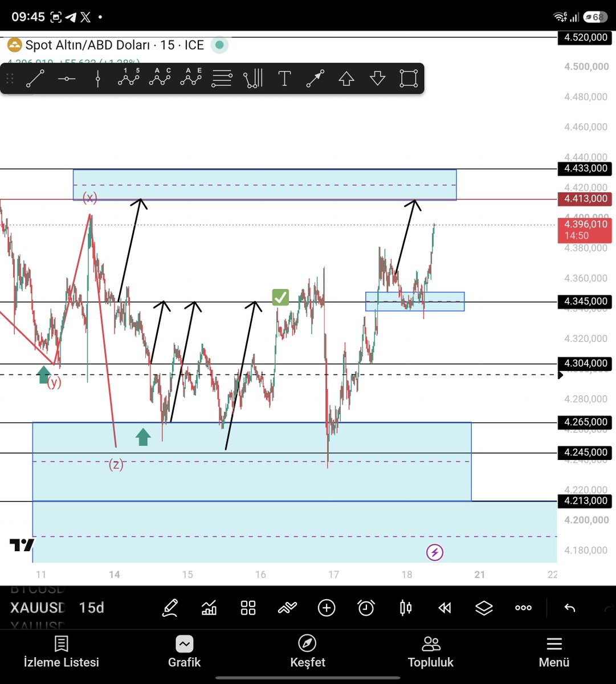
Task: Tap the green market status dot
Action: coord(219,45)
